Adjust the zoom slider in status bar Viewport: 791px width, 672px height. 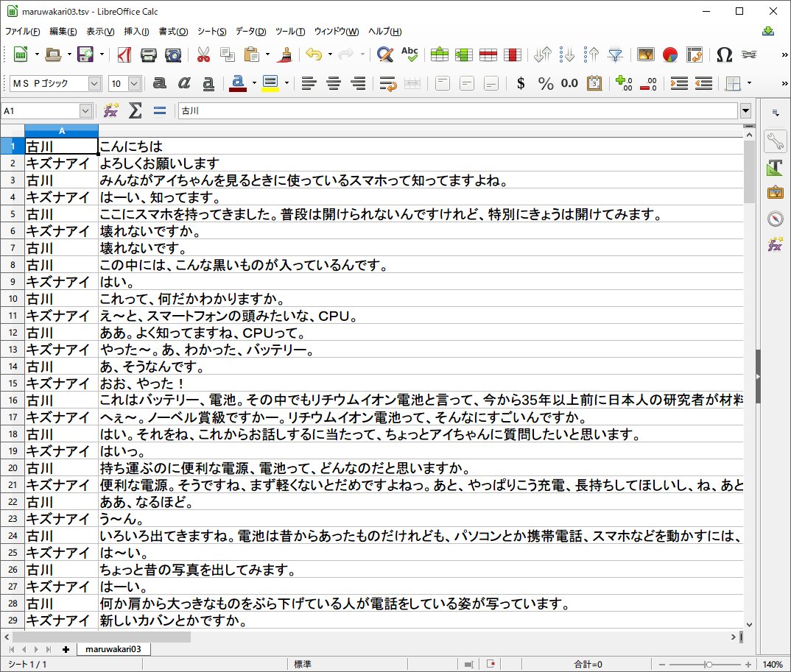tap(707, 665)
